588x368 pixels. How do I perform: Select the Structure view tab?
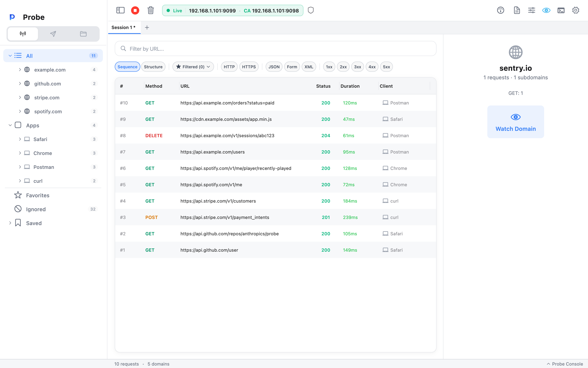point(153,67)
